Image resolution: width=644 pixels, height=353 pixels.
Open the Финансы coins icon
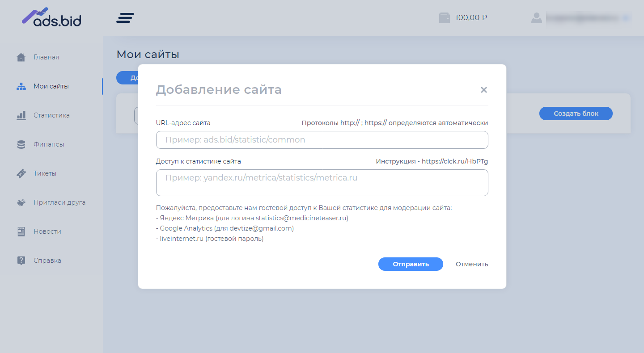[21, 144]
